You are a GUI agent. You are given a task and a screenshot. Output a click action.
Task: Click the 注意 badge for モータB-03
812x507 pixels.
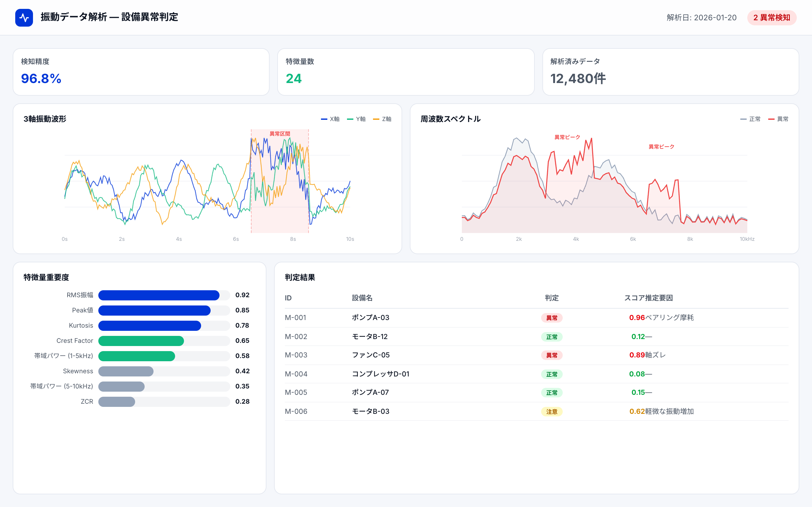tap(551, 411)
